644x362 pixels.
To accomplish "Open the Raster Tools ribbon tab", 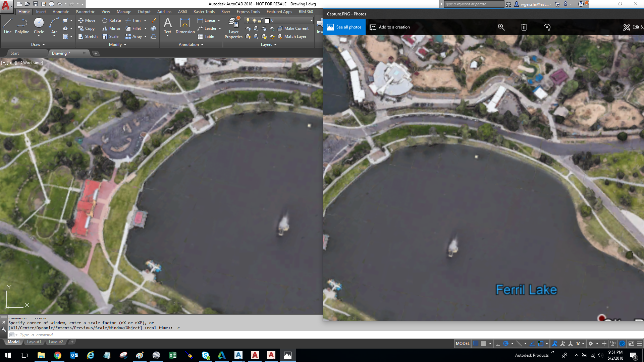I will pyautogui.click(x=204, y=12).
